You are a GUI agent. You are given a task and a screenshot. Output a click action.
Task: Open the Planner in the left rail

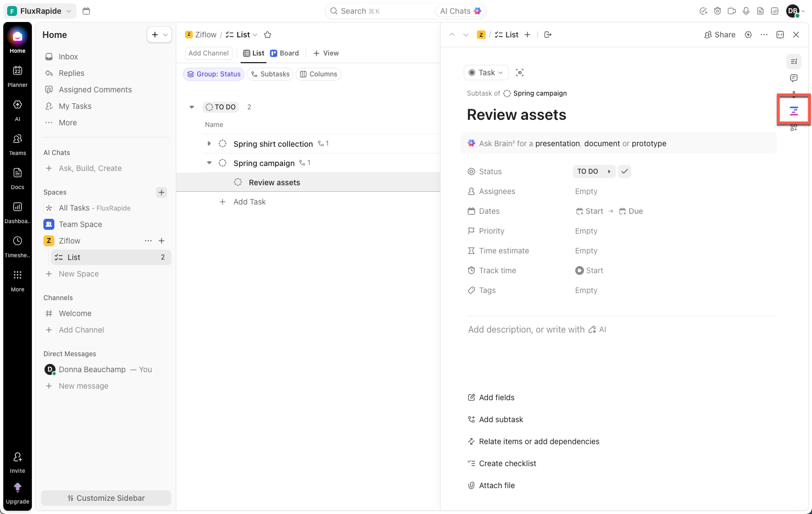[18, 76]
